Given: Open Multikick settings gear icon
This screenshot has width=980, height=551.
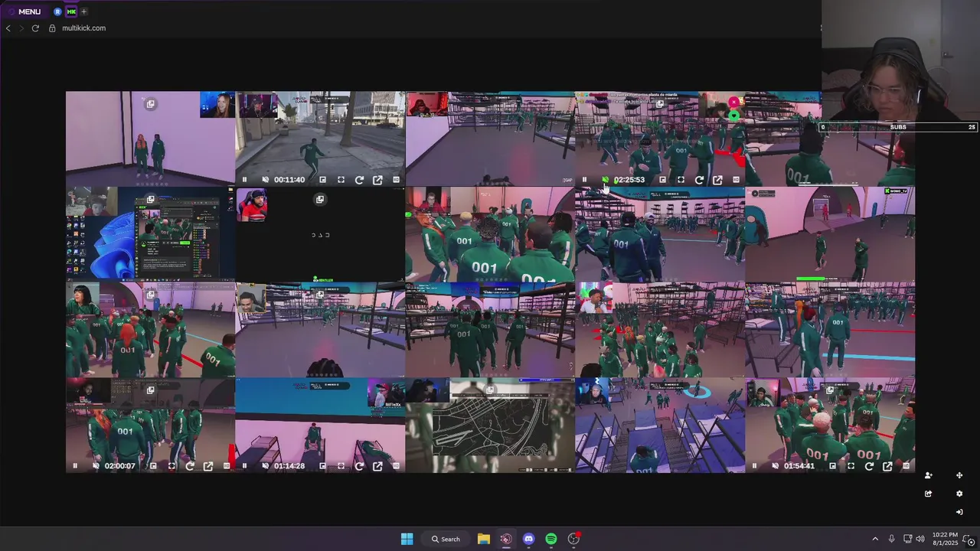Looking at the screenshot, I should pos(959,494).
